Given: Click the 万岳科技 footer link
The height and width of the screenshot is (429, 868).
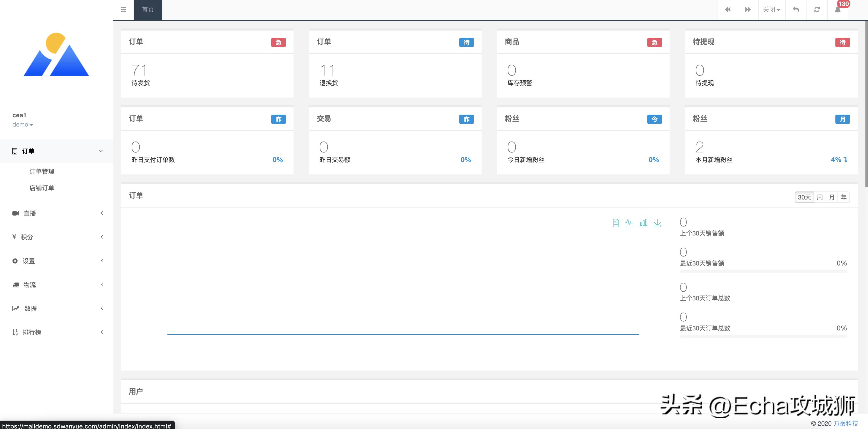Looking at the screenshot, I should coord(845,423).
